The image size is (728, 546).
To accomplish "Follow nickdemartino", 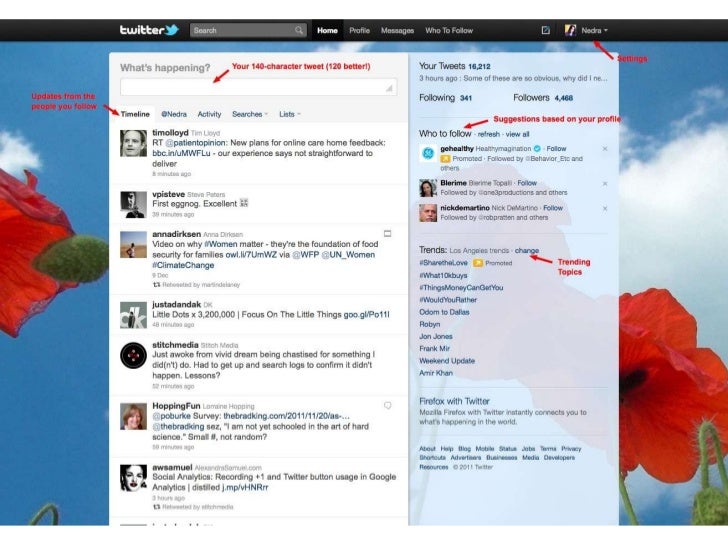I will tap(553, 208).
